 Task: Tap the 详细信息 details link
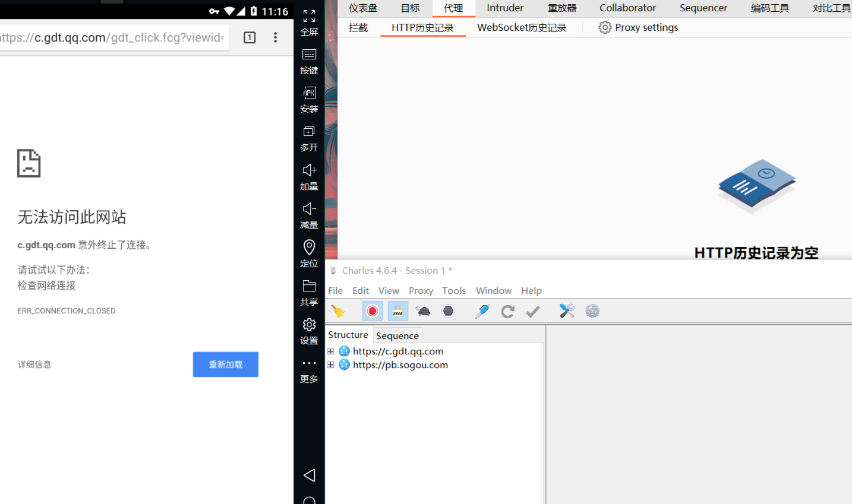point(34,364)
